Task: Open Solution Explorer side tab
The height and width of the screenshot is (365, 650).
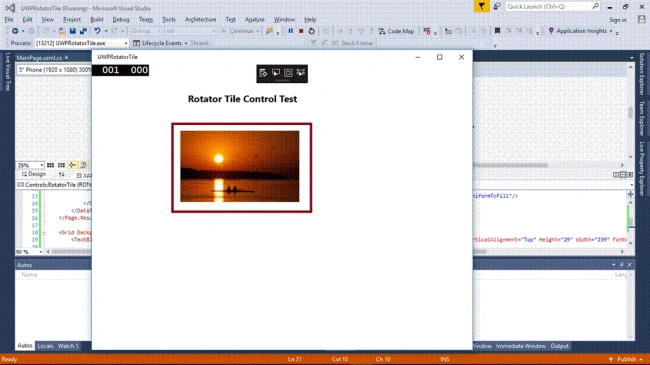Action: click(x=642, y=74)
